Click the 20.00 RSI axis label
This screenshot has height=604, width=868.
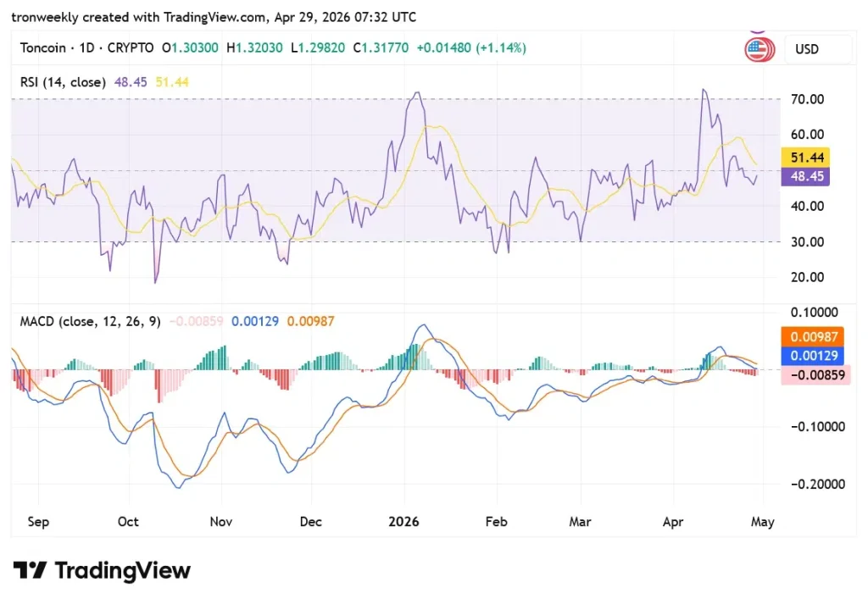point(807,277)
